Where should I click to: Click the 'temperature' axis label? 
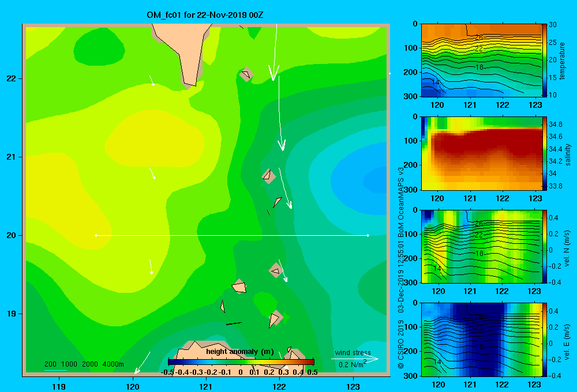coord(562,61)
